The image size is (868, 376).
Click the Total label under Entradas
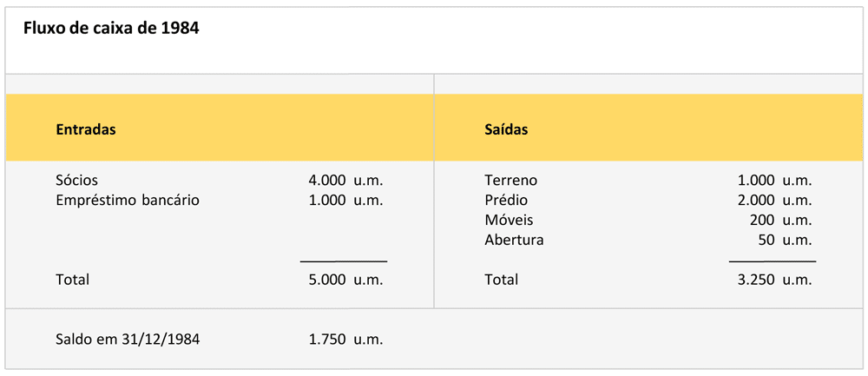point(72,280)
